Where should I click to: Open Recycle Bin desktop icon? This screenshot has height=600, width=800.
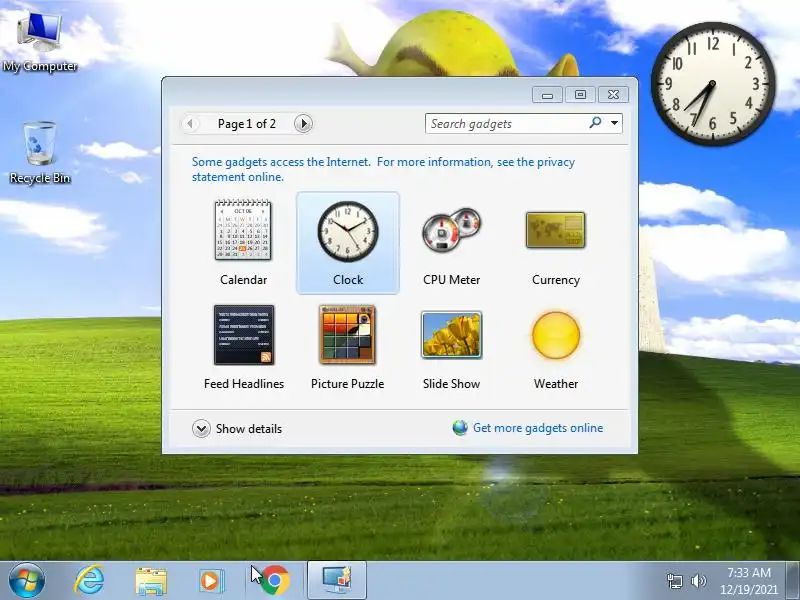40,152
